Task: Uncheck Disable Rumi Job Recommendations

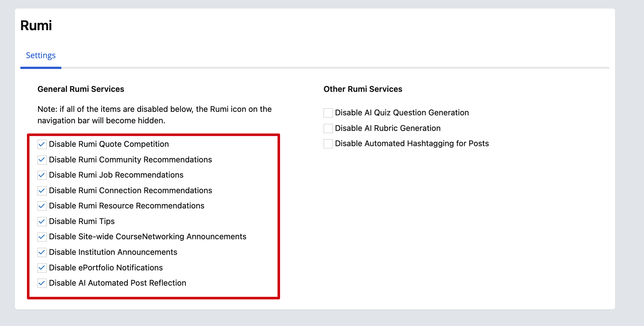Action: (x=42, y=175)
